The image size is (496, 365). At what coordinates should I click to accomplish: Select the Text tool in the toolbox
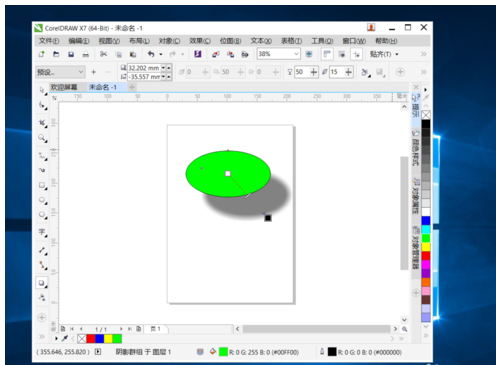tap(42, 232)
